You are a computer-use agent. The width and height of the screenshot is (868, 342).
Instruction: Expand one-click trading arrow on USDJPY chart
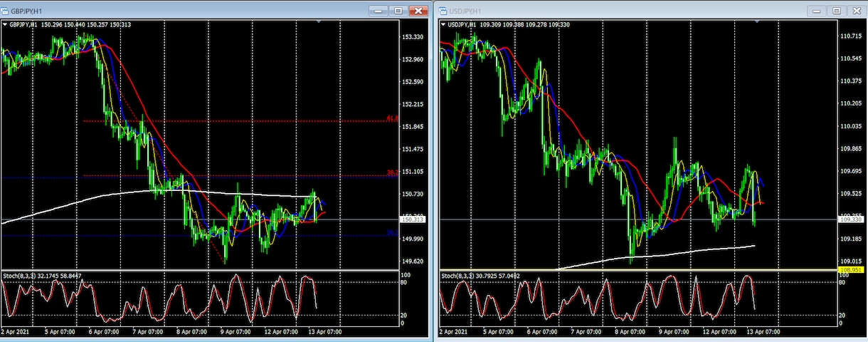(x=443, y=25)
